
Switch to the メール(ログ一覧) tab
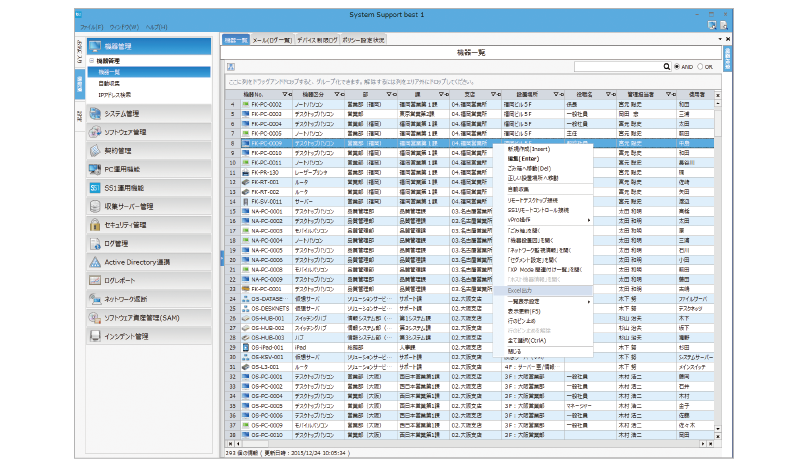click(272, 40)
